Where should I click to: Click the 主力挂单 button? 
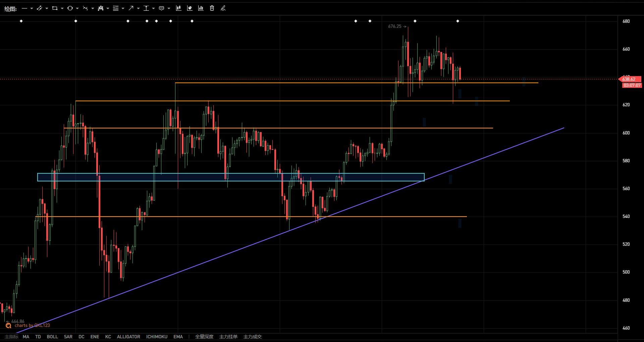point(228,337)
